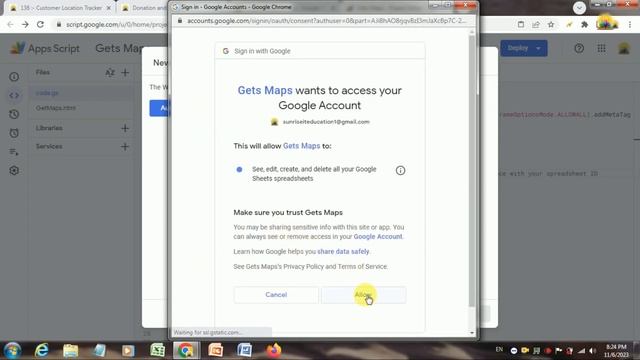This screenshot has height=360, width=640.
Task: Expand the Deploy dropdown arrow
Action: point(539,48)
